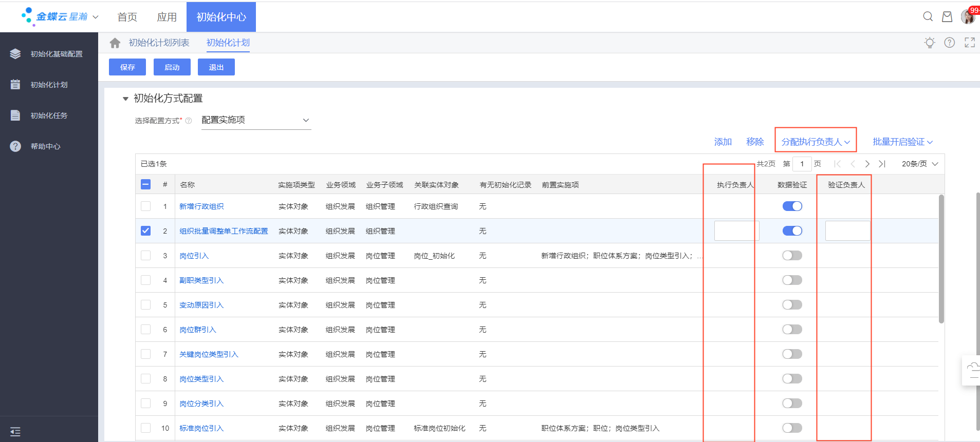
Task: Expand the 批量开启验证 dropdown
Action: (x=902, y=142)
